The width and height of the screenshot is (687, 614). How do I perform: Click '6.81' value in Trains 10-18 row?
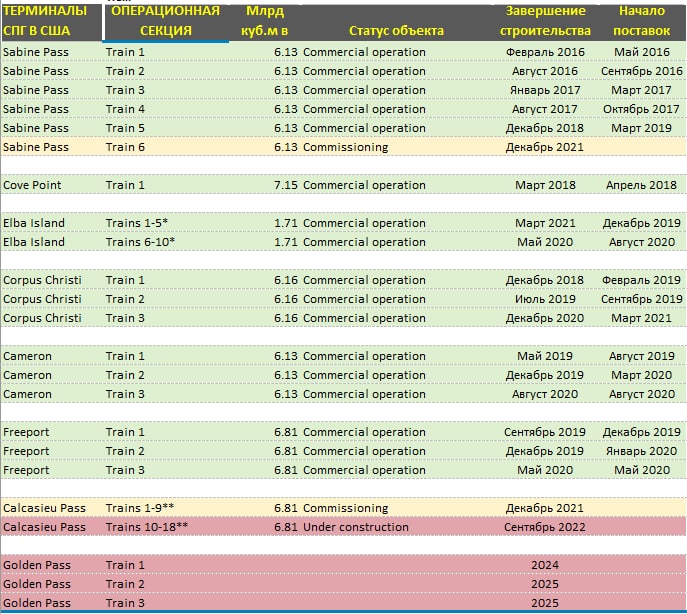286,527
